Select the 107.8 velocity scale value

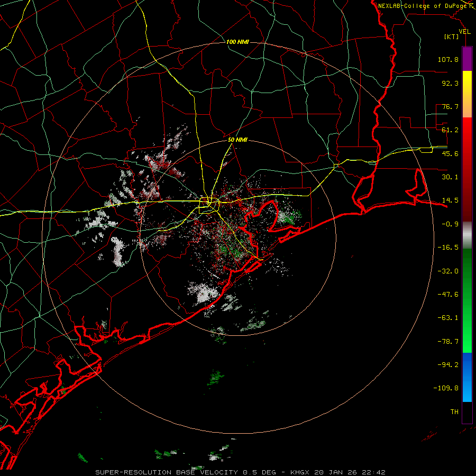coord(448,59)
